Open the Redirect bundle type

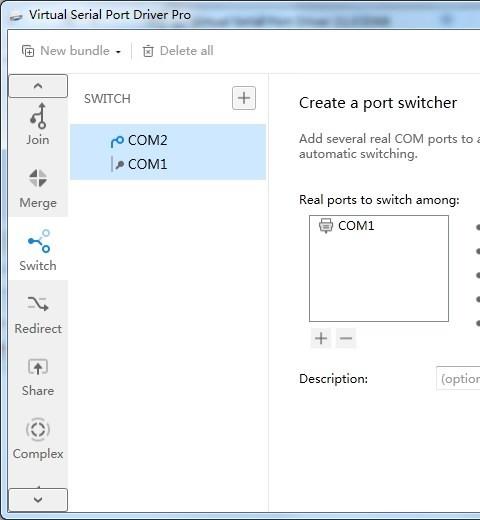click(38, 312)
